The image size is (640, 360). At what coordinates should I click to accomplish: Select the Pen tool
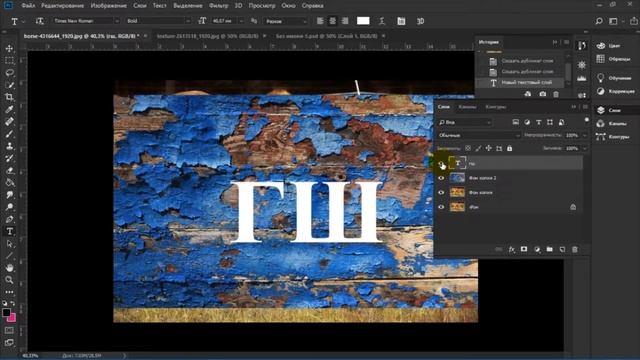[9, 219]
